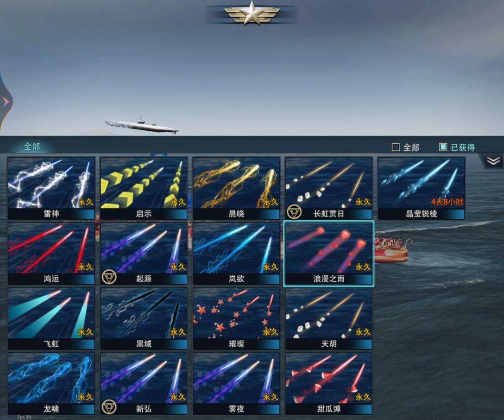Viewport: 504px width, 420px height.
Task: Check the 全部 filter checkbox
Action: (396, 147)
